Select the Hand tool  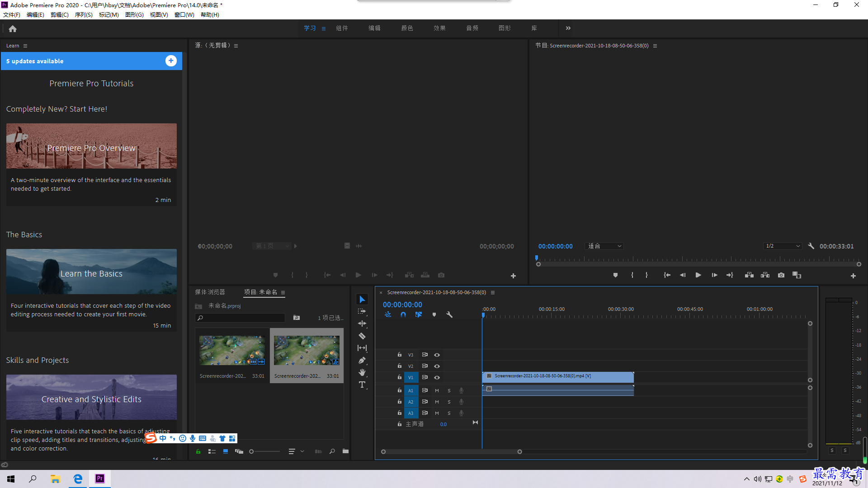click(x=362, y=372)
